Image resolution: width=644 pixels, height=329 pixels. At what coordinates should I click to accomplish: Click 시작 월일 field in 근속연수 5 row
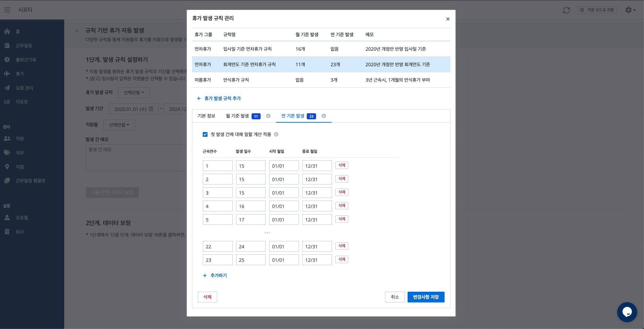[x=284, y=219]
